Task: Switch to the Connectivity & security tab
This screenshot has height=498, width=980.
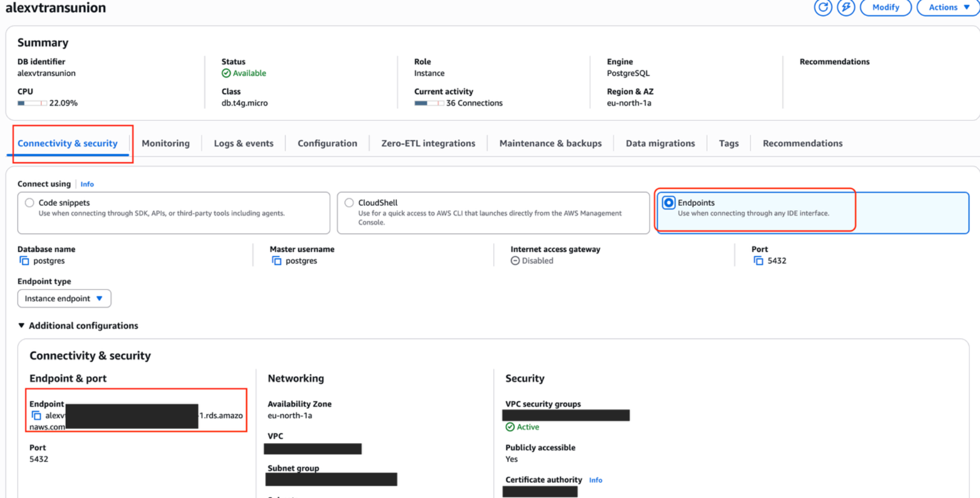Action: pyautogui.click(x=67, y=143)
